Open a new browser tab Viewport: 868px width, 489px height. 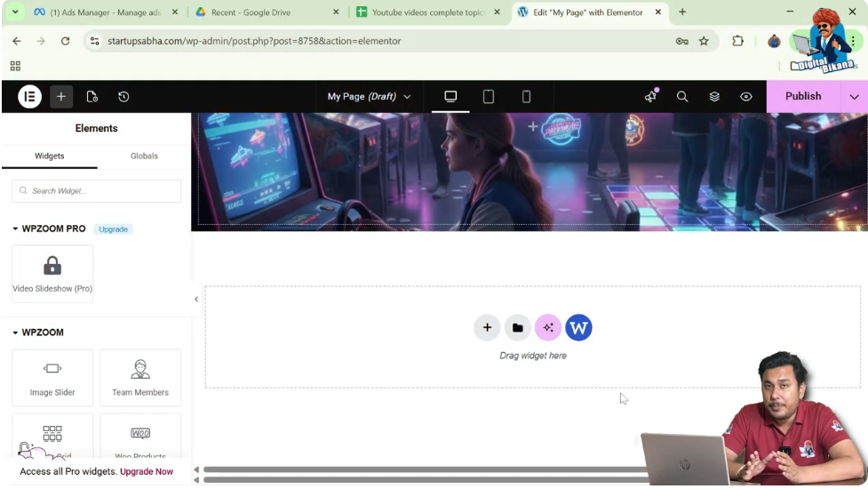(x=682, y=12)
